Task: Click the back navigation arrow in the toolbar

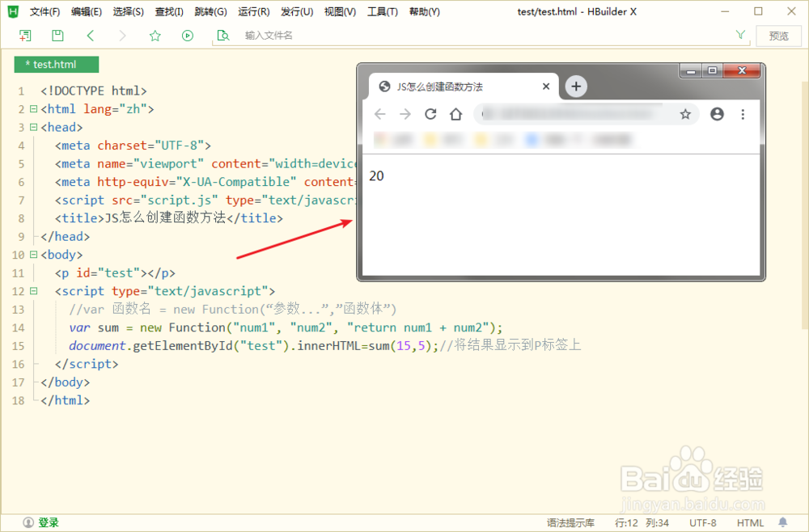Action: [x=90, y=36]
